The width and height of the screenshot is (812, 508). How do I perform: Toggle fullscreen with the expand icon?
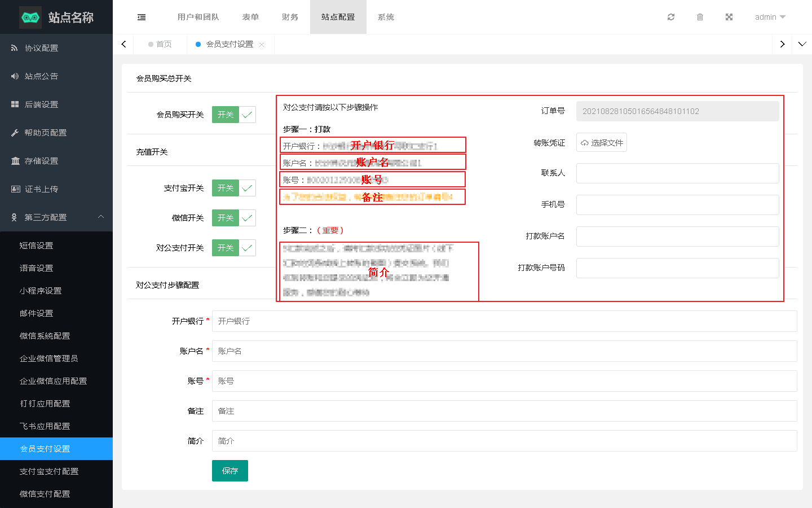click(729, 17)
